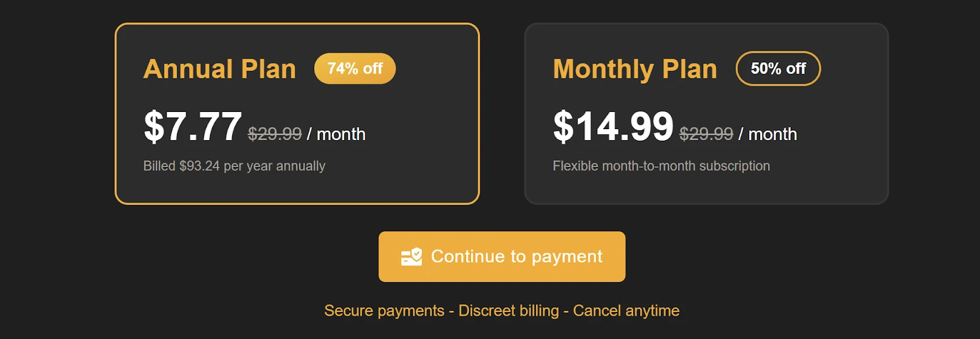Click the 50% off badge
The width and height of the screenshot is (980, 339).
(778, 69)
